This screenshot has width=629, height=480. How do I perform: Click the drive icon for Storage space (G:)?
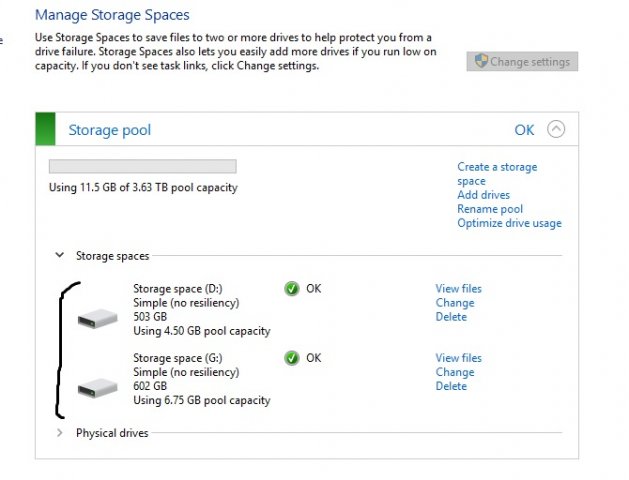point(99,386)
